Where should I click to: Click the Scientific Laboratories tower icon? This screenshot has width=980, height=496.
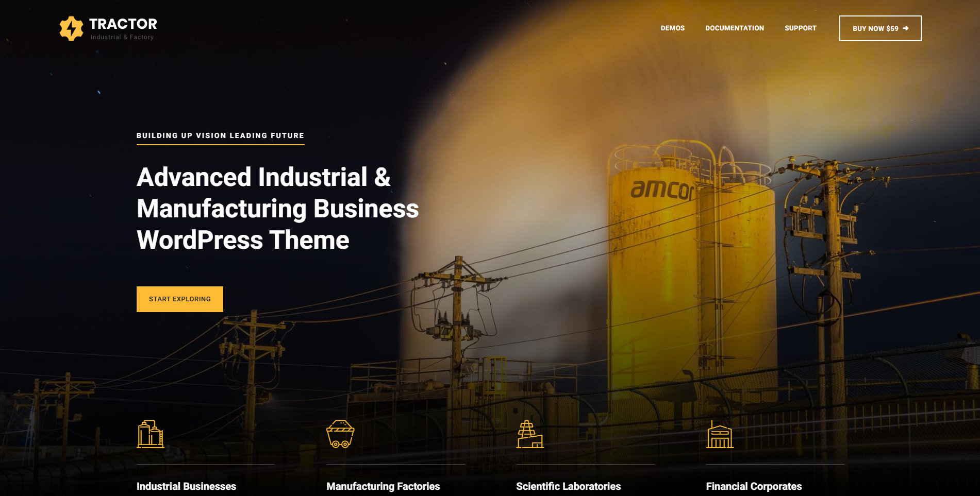530,434
